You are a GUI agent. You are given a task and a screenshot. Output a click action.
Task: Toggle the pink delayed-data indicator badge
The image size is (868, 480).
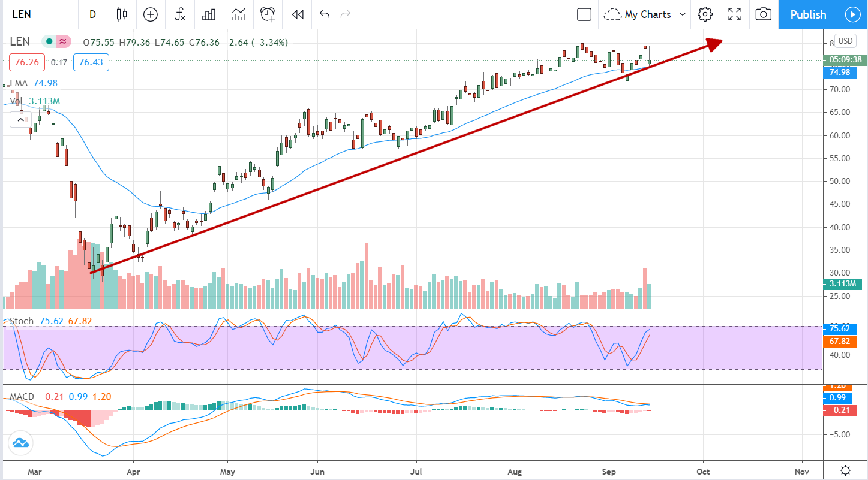pos(62,41)
